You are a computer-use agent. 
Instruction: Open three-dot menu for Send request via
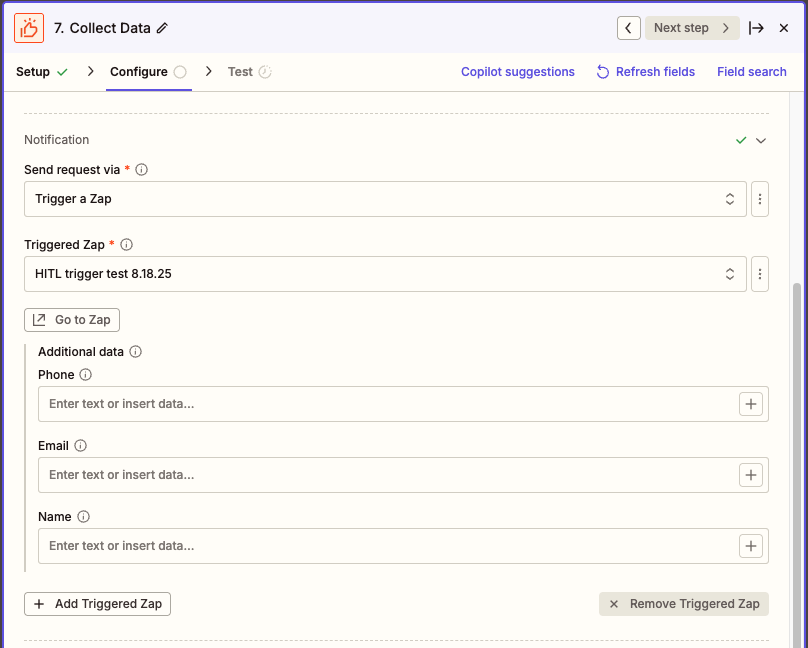click(x=760, y=199)
